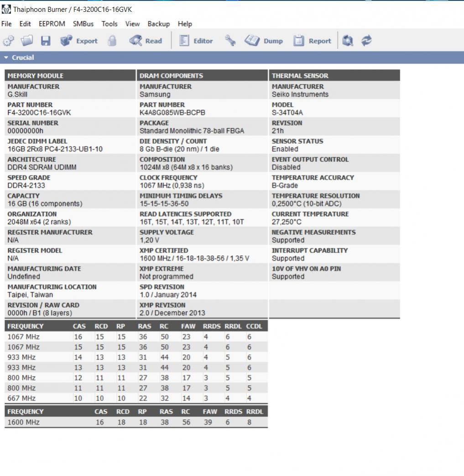Click the gear settings icon in toolbar
The width and height of the screenshot is (464, 476).
[9, 41]
